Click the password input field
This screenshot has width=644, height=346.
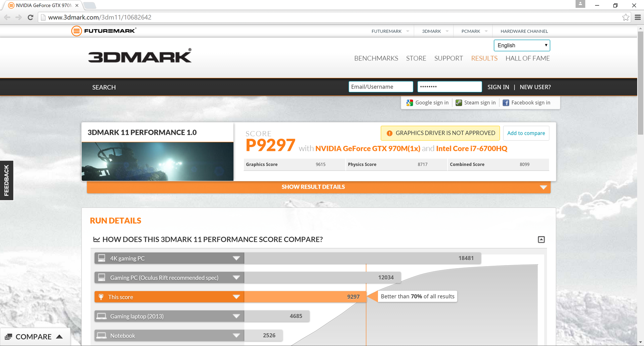(449, 86)
